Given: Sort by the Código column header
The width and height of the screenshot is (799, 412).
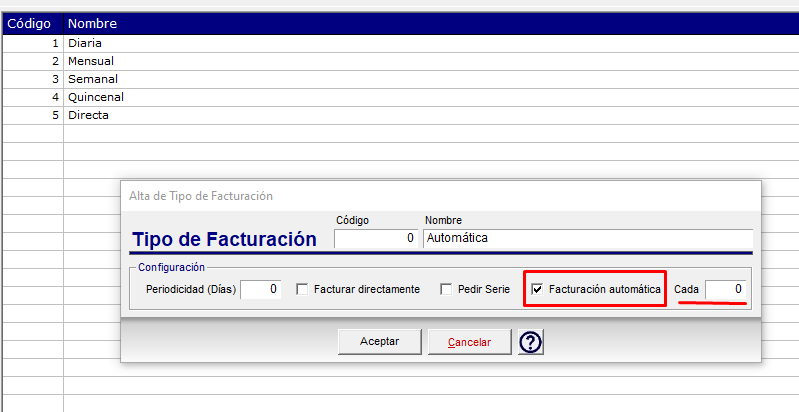Looking at the screenshot, I should 33,23.
